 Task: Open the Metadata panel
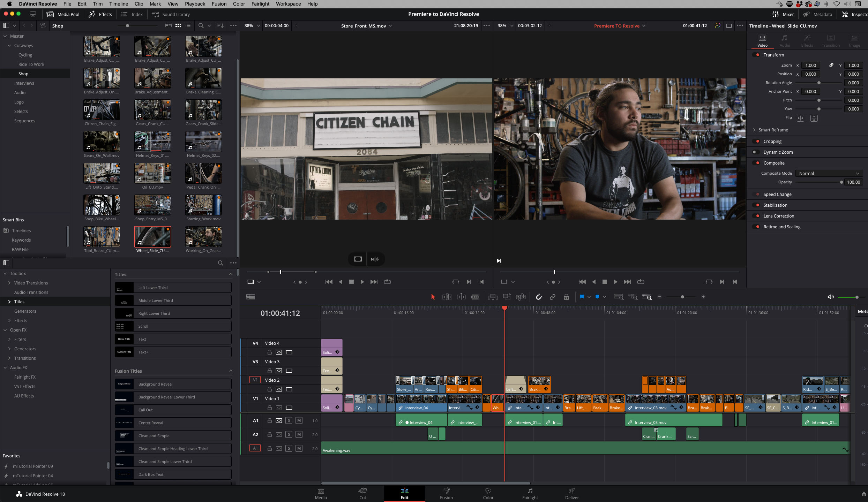click(817, 14)
